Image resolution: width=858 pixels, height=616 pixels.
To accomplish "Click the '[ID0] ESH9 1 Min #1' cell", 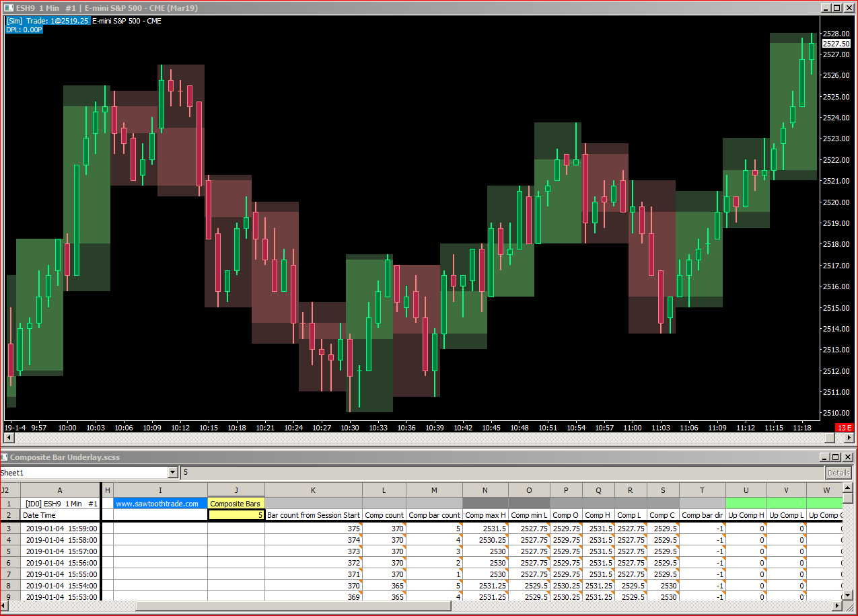I will [x=60, y=503].
